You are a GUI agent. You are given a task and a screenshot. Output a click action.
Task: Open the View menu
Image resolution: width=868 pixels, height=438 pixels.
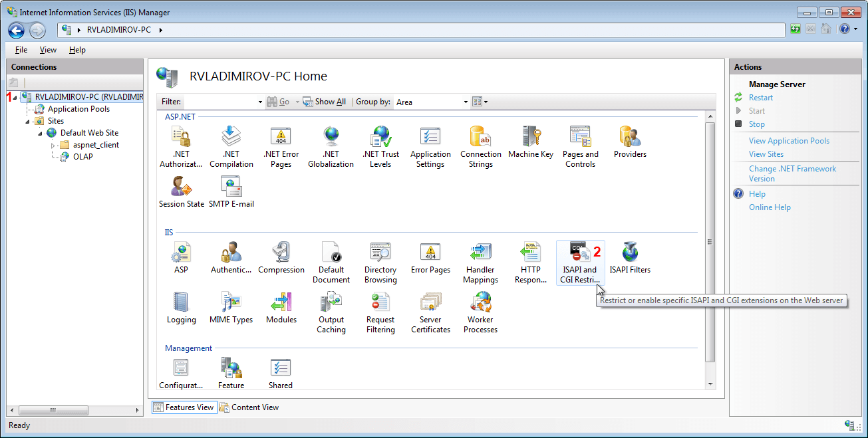coord(47,49)
